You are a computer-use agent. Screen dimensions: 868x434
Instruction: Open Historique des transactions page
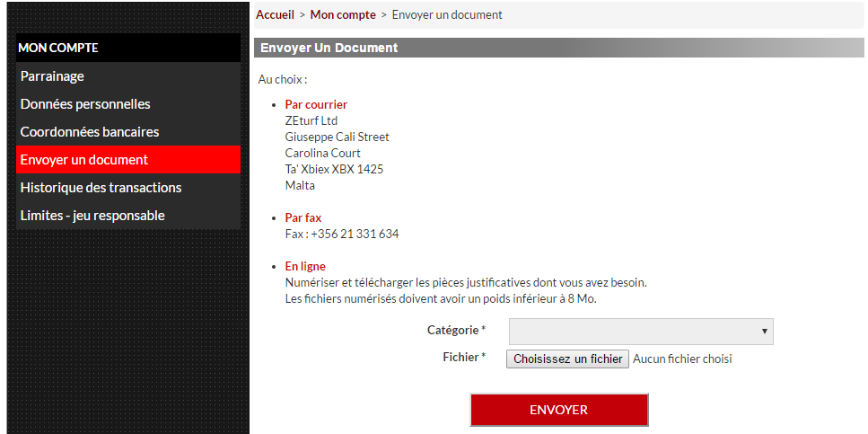pos(127,187)
